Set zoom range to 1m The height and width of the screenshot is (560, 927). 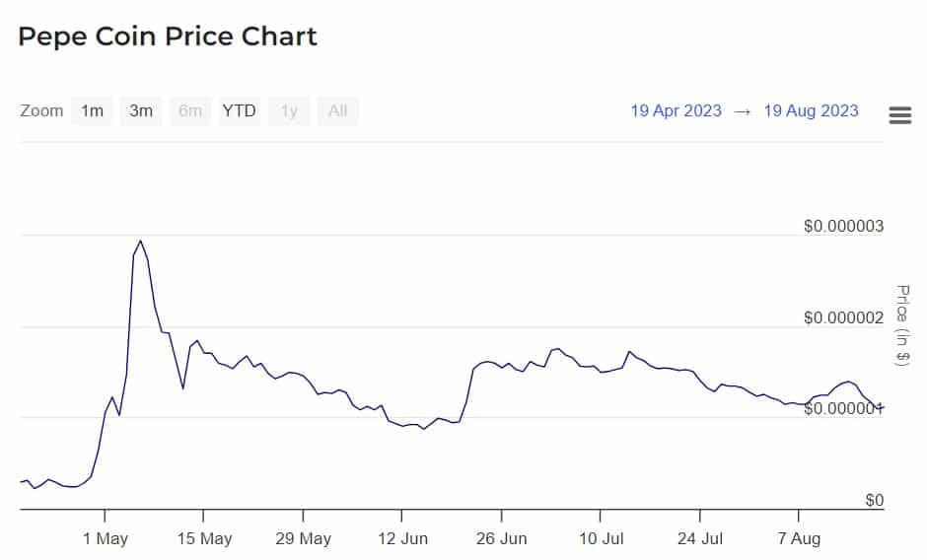(92, 111)
